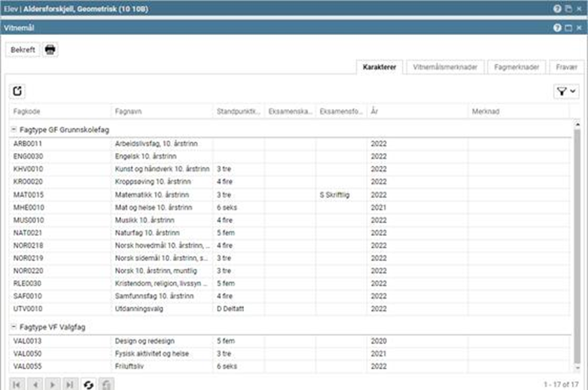588x390 pixels.
Task: Click the print icon next to Bekreft
Action: point(50,50)
